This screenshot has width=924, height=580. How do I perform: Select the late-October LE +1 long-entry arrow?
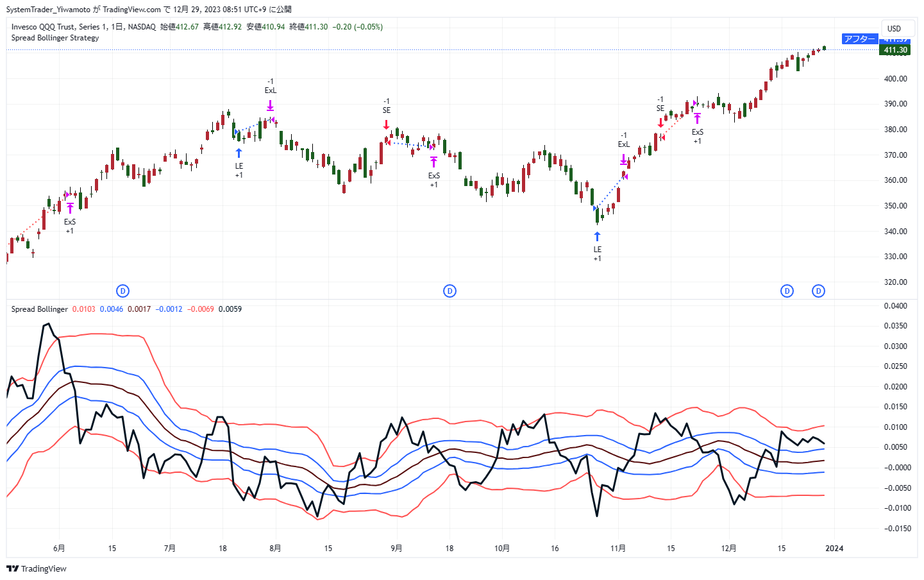[x=597, y=236]
